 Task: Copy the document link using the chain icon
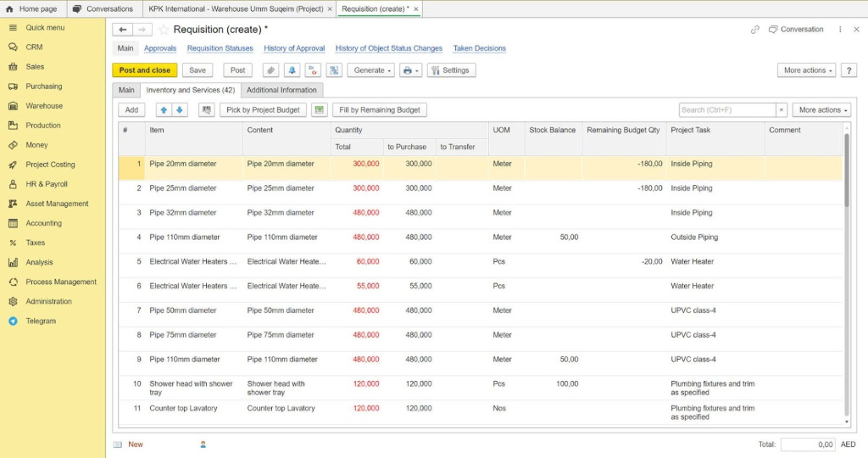[x=755, y=30]
